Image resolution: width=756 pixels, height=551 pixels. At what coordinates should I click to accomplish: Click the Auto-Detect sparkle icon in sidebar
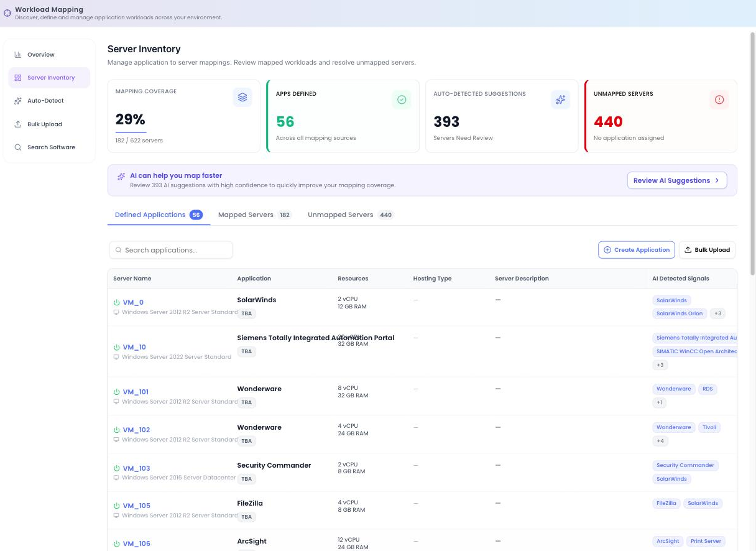tap(18, 101)
